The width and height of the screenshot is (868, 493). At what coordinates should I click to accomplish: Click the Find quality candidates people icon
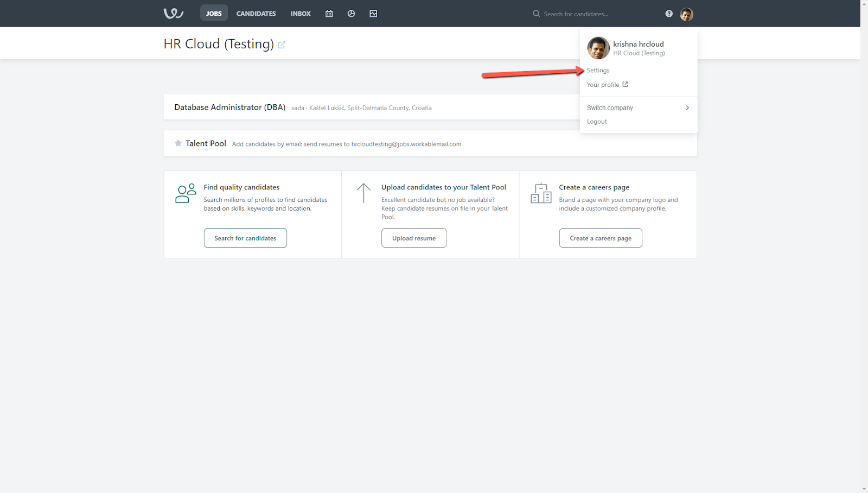(x=186, y=193)
